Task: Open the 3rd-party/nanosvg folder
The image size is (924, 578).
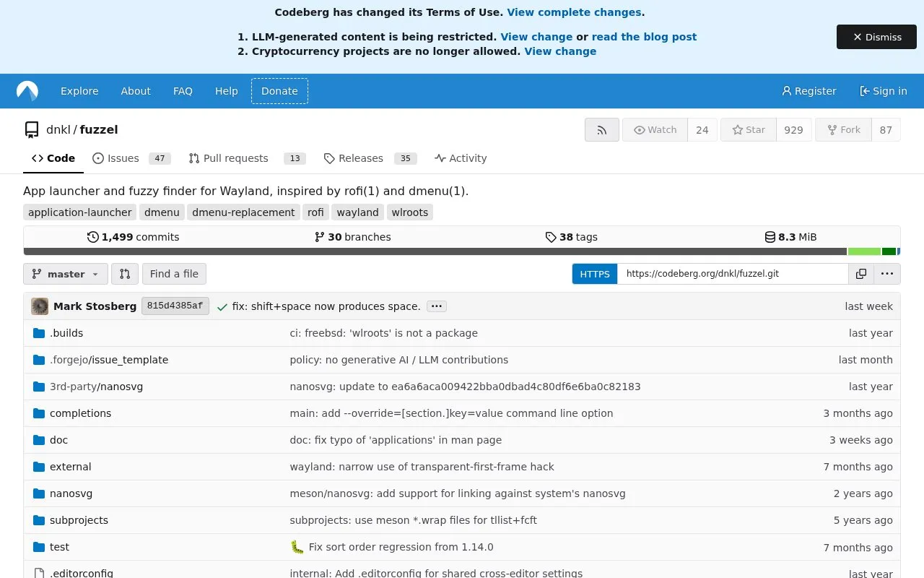Action: click(96, 387)
